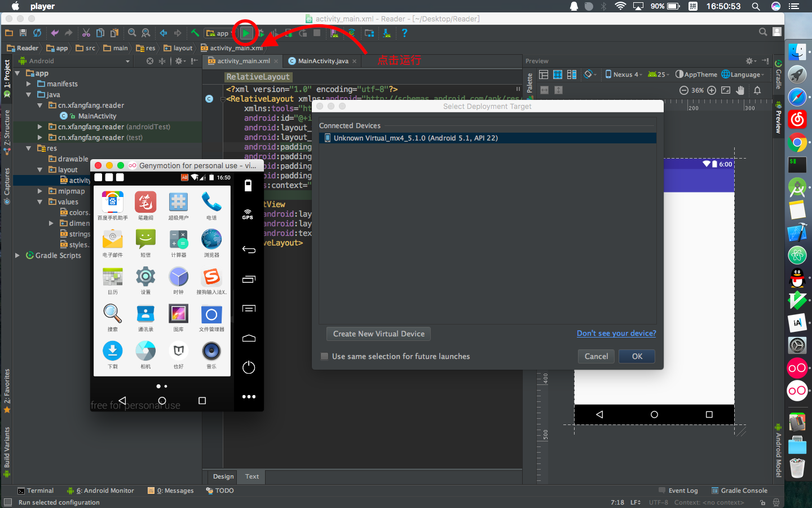This screenshot has height=508, width=812.
Task: Undo the last action from the toolbar
Action: (x=55, y=33)
